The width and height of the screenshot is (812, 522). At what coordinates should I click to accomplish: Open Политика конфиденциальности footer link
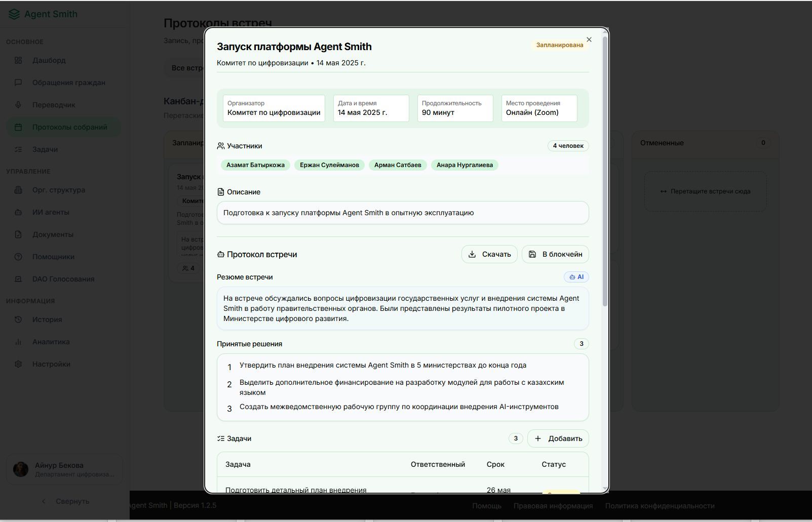pos(660,506)
